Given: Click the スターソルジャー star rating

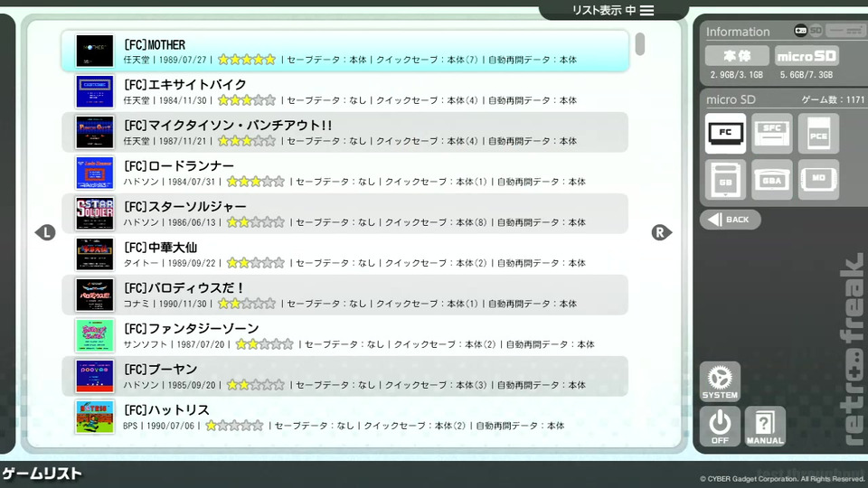Looking at the screenshot, I should [x=255, y=222].
